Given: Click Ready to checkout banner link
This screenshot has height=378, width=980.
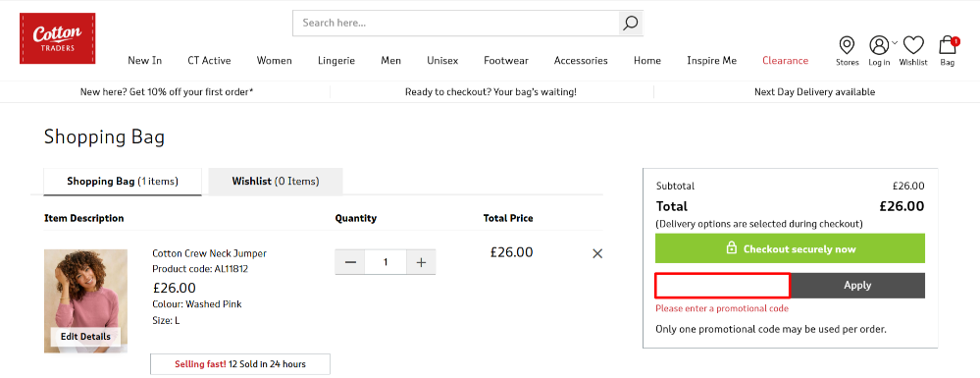Looking at the screenshot, I should [x=490, y=92].
